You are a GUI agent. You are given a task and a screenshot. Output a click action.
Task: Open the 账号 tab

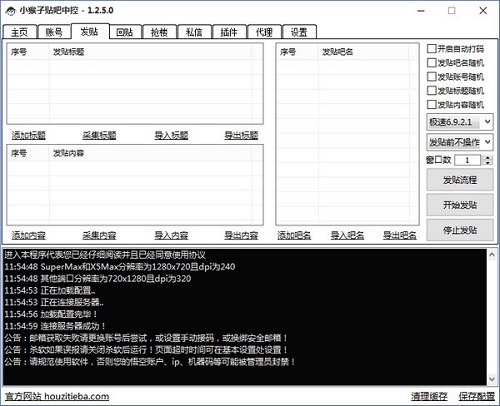pos(54,32)
